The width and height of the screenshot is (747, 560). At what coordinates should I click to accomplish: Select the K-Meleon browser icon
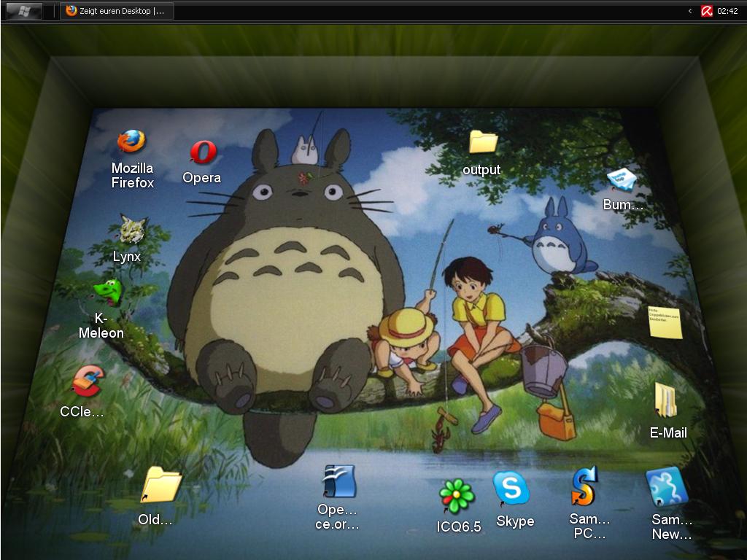click(x=107, y=292)
